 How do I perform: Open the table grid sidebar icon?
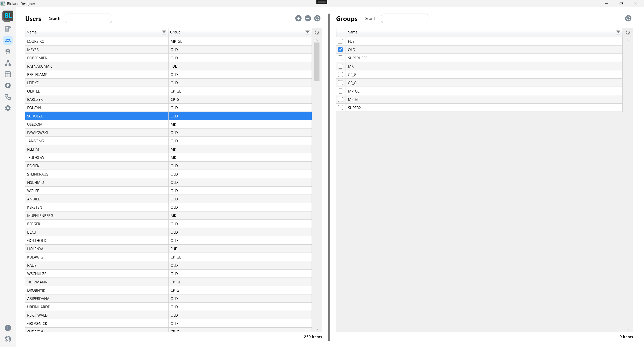coord(8,74)
